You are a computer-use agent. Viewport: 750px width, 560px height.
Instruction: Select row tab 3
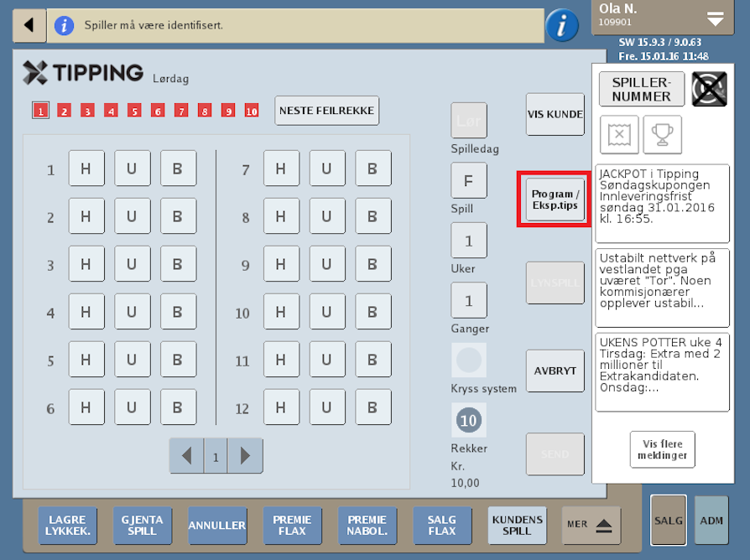87,111
